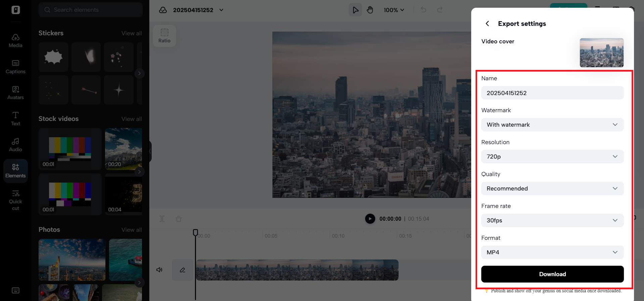Viewport: 644px width, 301px height.
Task: Open the Media sidebar panel
Action: tap(15, 41)
